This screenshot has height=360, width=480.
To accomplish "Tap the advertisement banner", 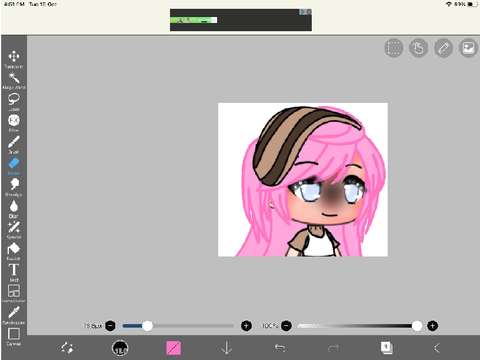I will click(x=241, y=20).
